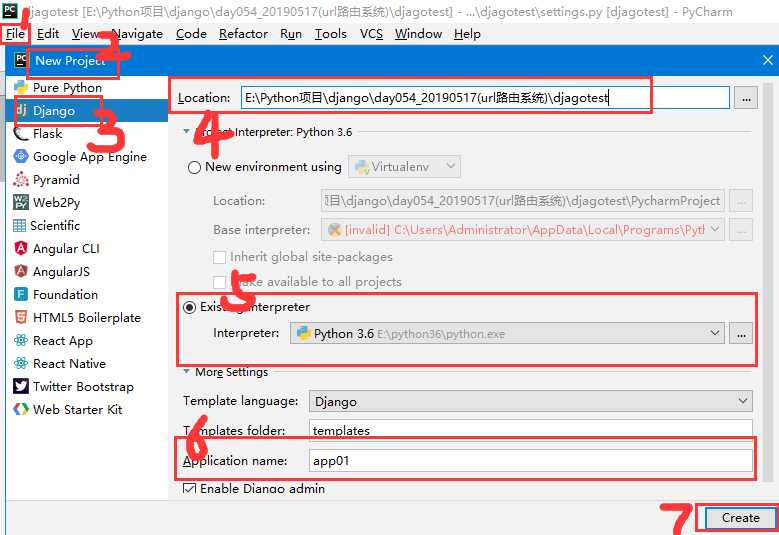
Task: Click the Foundation project icon
Action: (x=21, y=295)
